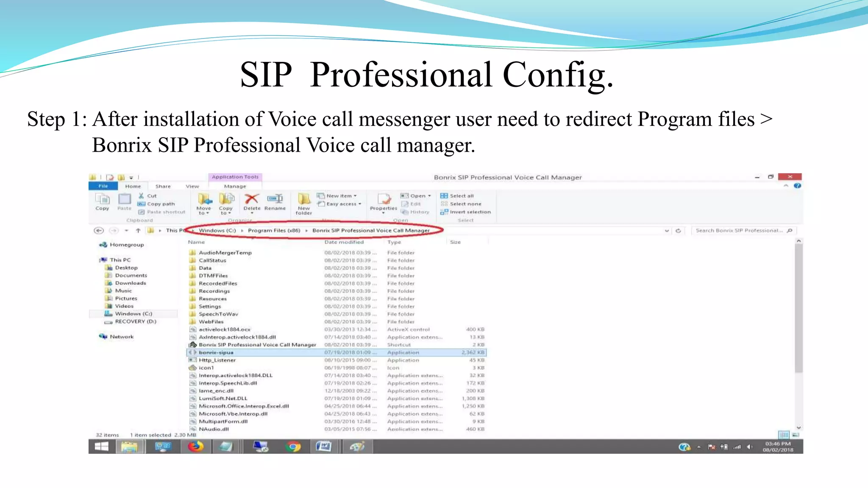
Task: Click the volume speaker tray icon
Action: [x=749, y=446]
